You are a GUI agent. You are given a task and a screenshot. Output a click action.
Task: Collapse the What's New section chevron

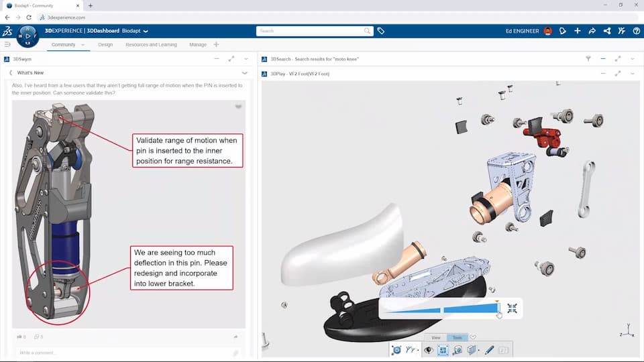(x=244, y=72)
